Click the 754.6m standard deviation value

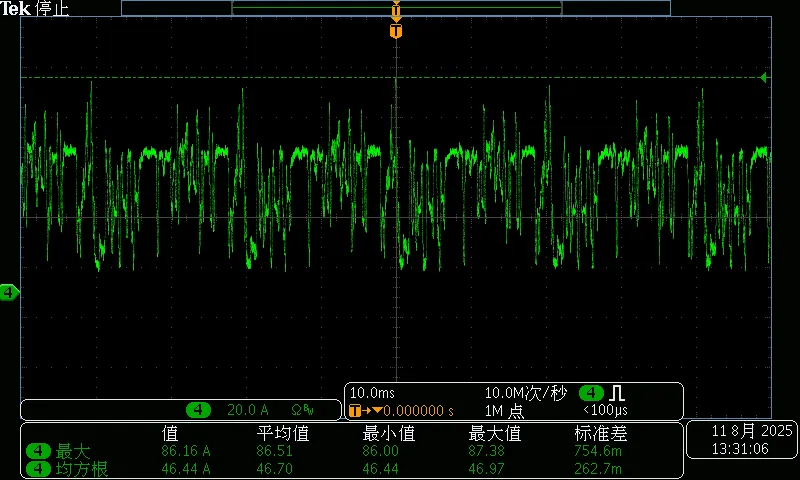click(x=598, y=451)
